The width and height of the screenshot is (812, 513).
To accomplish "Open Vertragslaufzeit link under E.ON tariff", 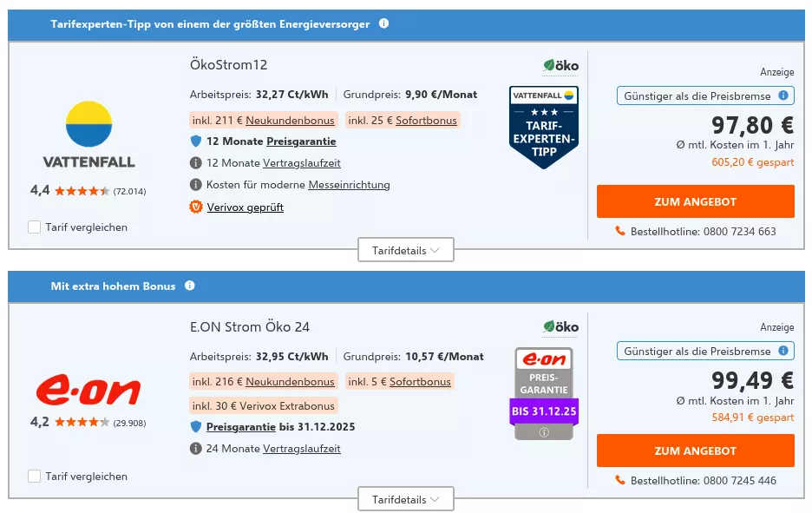I will [x=302, y=449].
